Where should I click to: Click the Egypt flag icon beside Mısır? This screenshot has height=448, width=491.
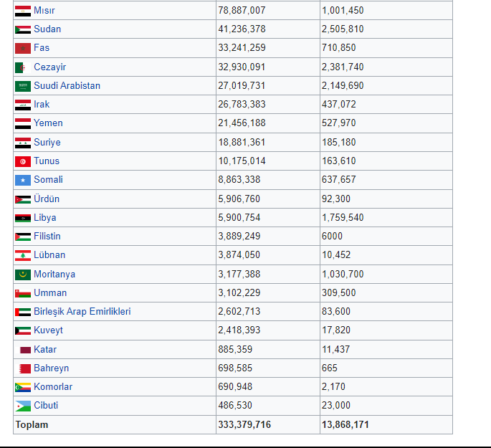point(23,11)
